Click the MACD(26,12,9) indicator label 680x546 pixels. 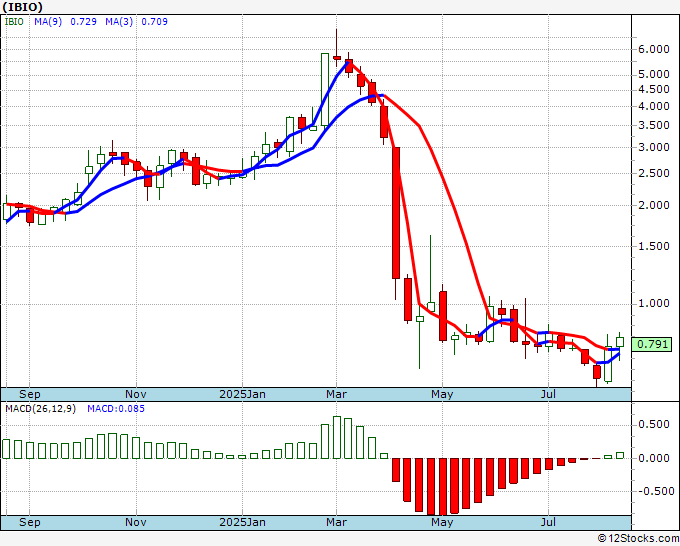[x=40, y=409]
